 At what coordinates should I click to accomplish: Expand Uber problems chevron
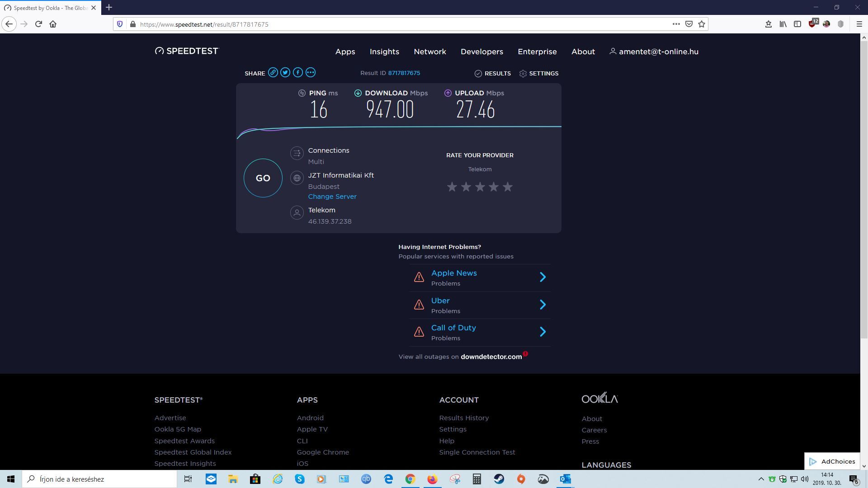click(543, 305)
